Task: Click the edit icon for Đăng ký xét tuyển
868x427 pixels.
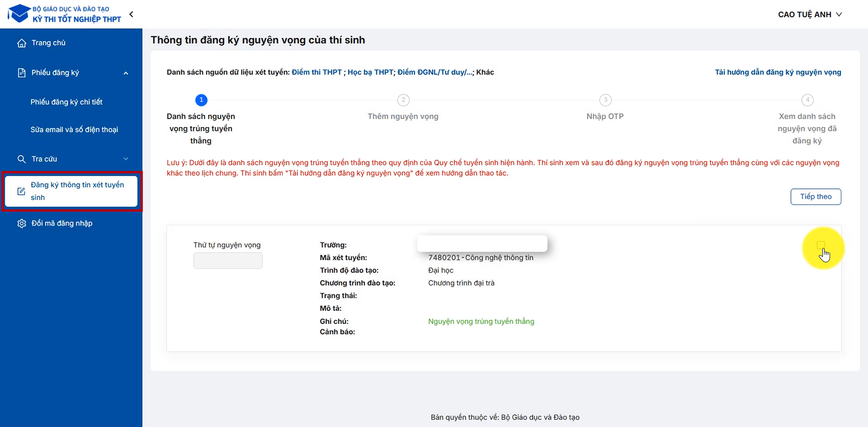Action: point(21,191)
